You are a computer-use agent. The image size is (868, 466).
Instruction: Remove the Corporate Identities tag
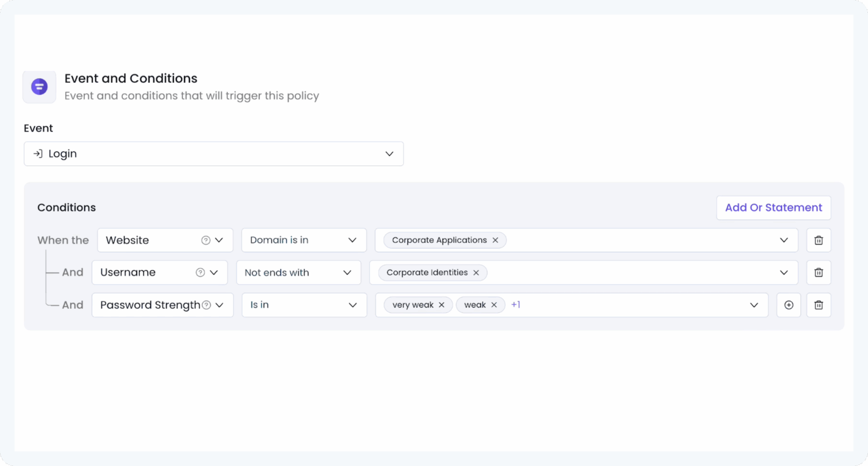click(476, 273)
